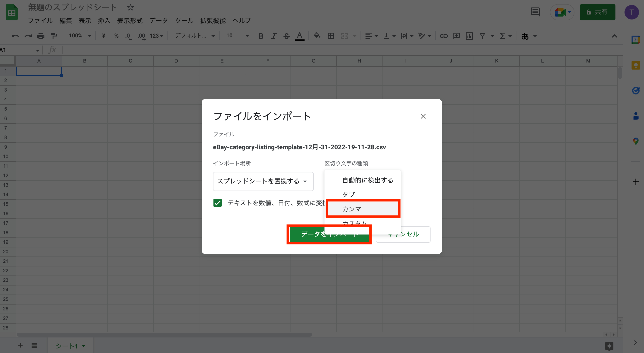
Task: Open Contacts side panel icon
Action: click(x=636, y=116)
